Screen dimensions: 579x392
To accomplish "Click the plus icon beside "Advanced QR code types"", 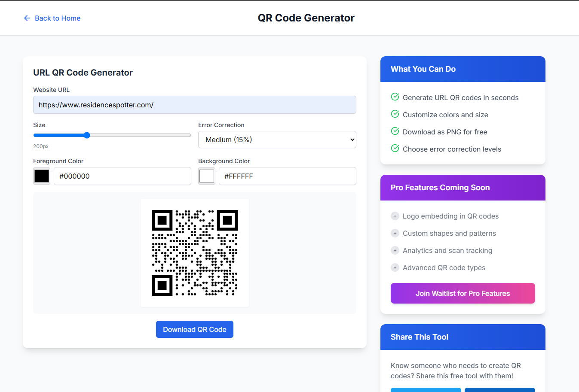I will [x=395, y=267].
